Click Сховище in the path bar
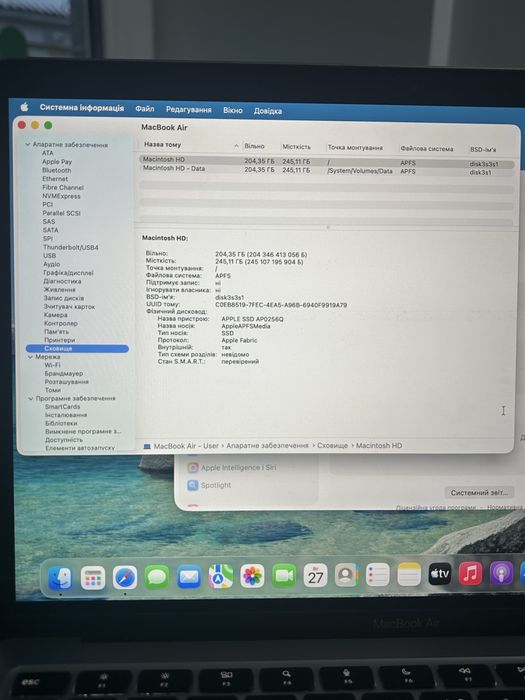 [x=332, y=446]
